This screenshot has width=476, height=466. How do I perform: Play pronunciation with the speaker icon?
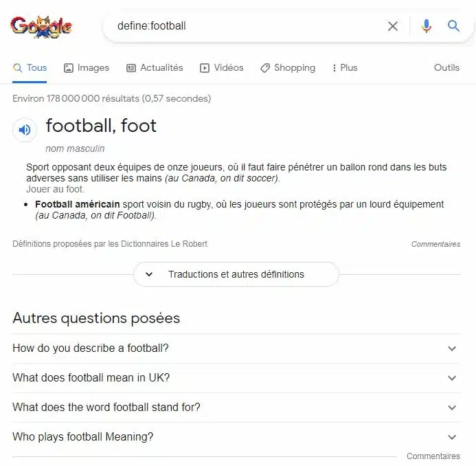click(25, 130)
